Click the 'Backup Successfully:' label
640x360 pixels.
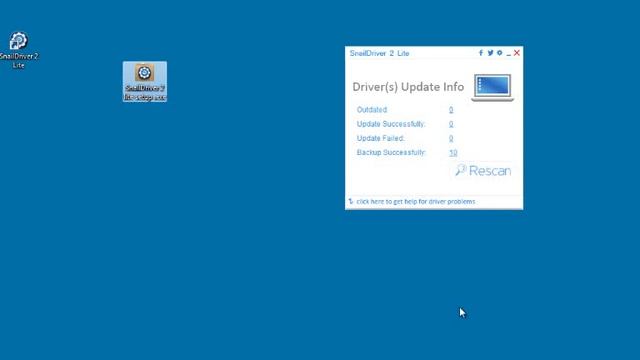coord(391,153)
